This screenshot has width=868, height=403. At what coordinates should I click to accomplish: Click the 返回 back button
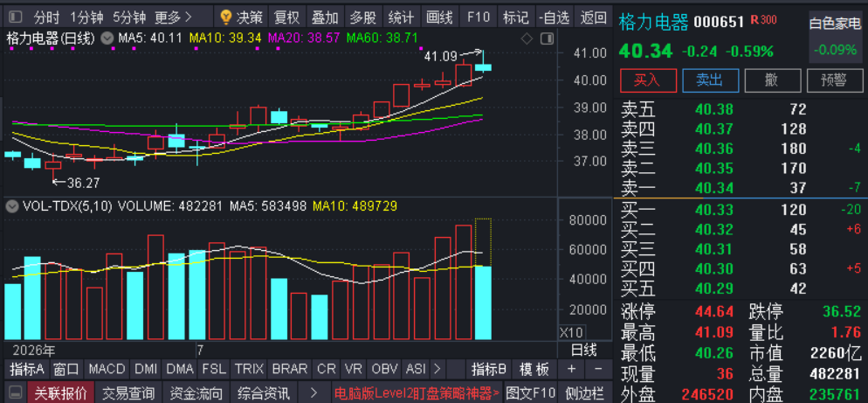pos(593,17)
